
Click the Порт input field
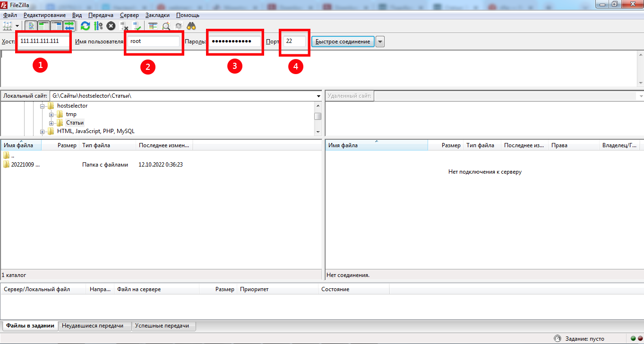[x=294, y=41]
